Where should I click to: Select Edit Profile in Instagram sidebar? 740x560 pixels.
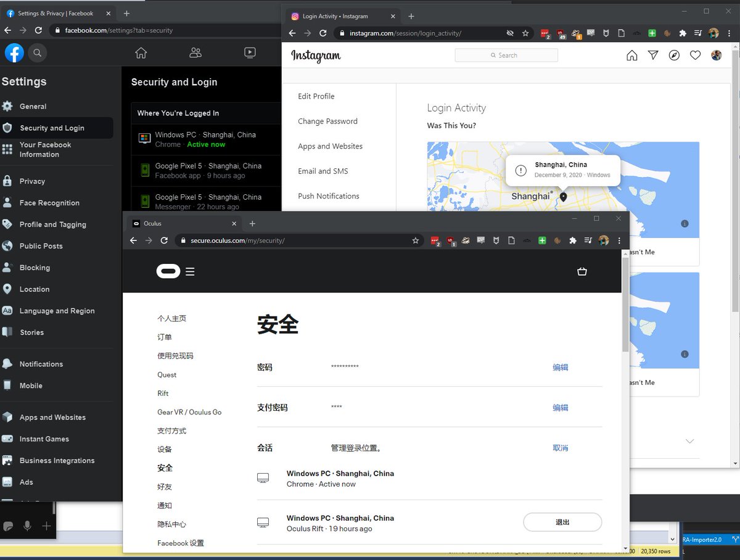(316, 96)
